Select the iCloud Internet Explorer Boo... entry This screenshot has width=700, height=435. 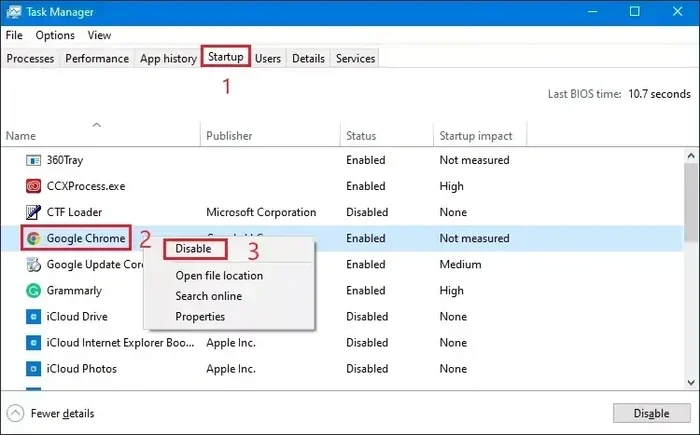121,343
